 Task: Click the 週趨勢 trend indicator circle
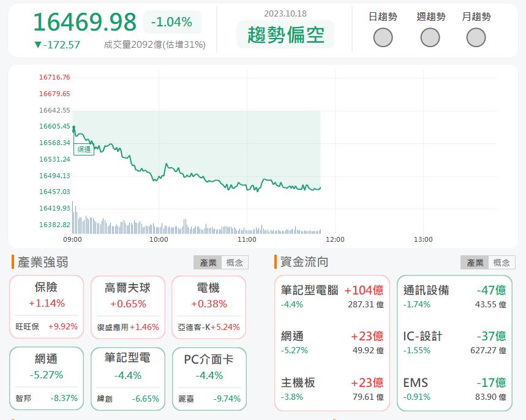click(x=429, y=37)
